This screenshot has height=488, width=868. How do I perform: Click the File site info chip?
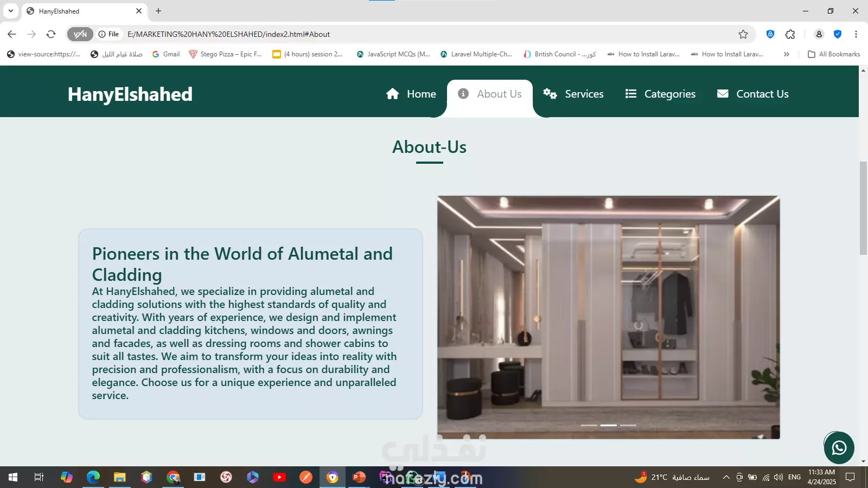108,34
